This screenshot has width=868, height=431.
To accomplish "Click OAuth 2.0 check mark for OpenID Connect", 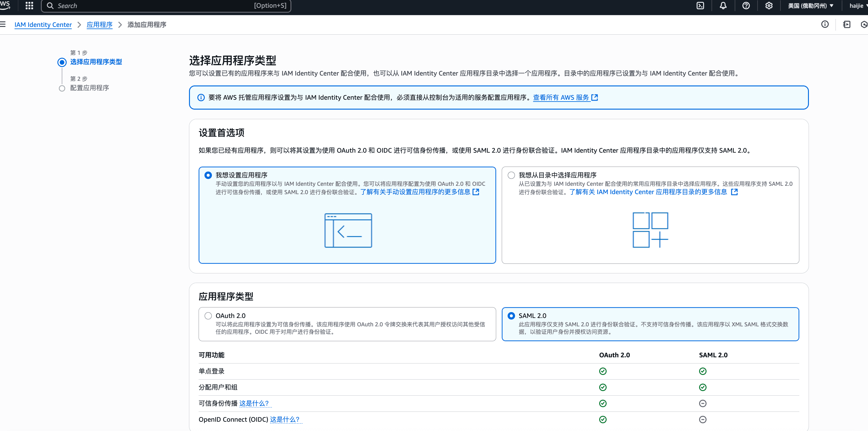I will click(x=603, y=420).
